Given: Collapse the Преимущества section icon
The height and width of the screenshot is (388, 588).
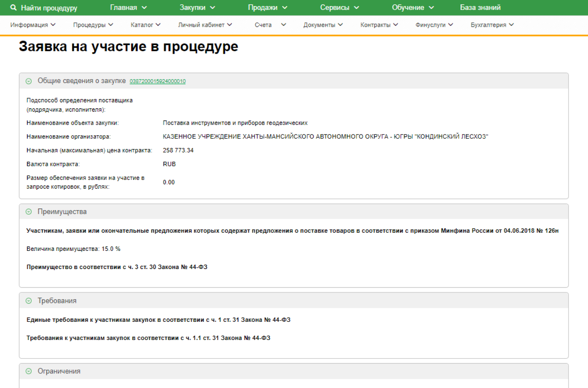Looking at the screenshot, I should 29,211.
